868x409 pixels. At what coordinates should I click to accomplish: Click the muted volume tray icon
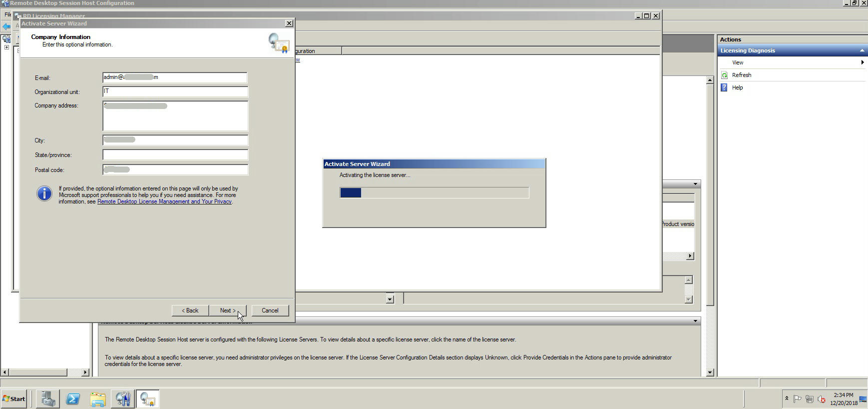[822, 399]
